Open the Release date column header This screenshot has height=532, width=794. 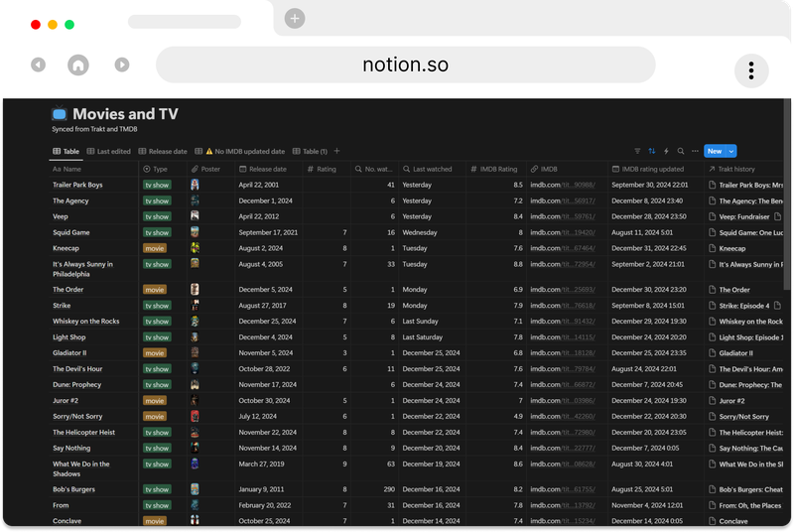(x=263, y=169)
